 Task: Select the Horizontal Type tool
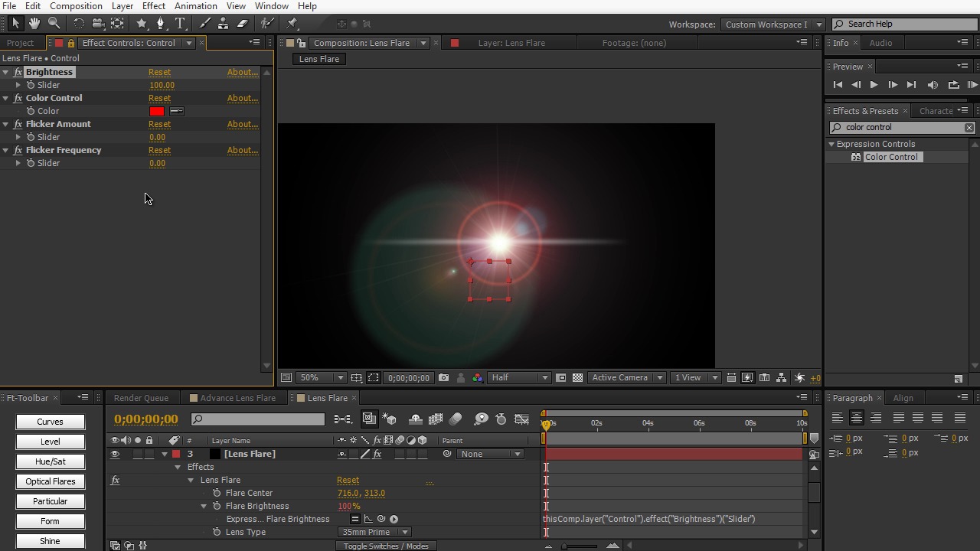181,24
